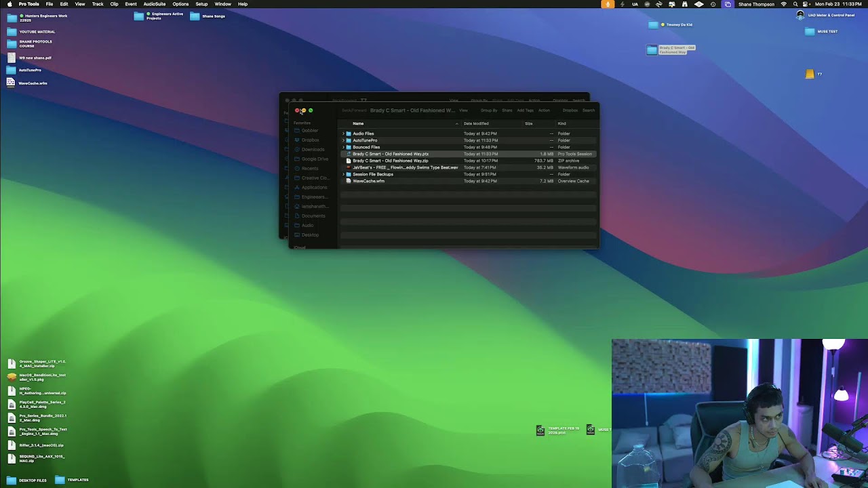Select WaveCache.wfm file on desktop

point(27,83)
